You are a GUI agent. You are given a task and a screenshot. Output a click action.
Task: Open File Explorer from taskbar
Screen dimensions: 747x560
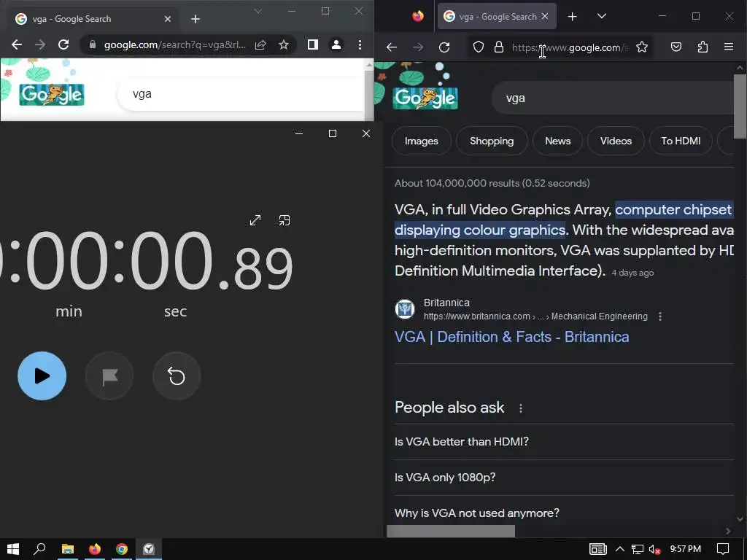click(68, 549)
